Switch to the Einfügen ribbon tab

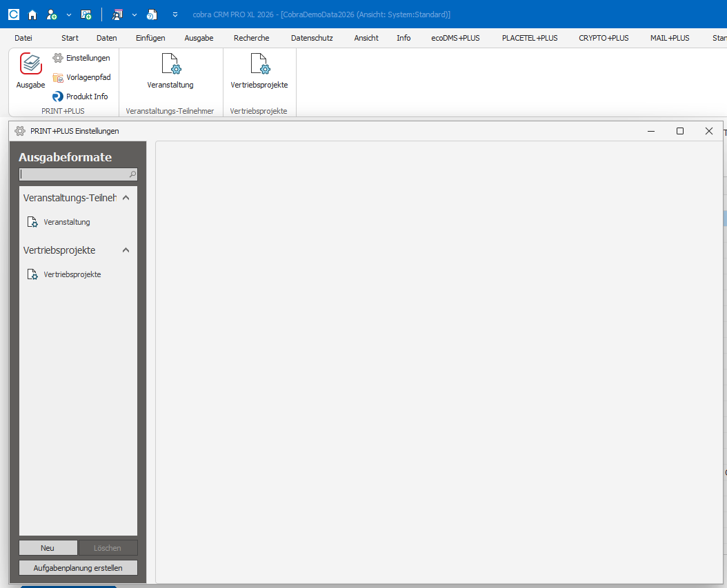[x=150, y=38]
